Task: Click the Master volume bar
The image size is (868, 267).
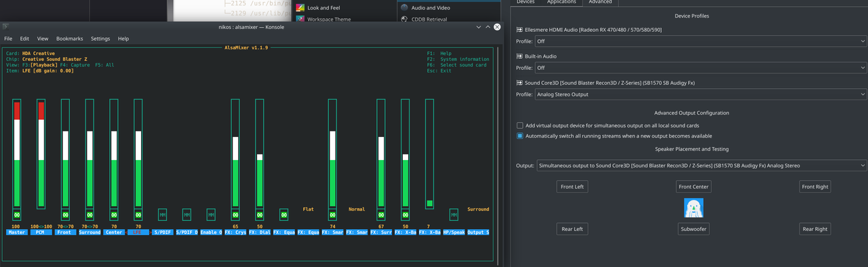Action: 16,153
